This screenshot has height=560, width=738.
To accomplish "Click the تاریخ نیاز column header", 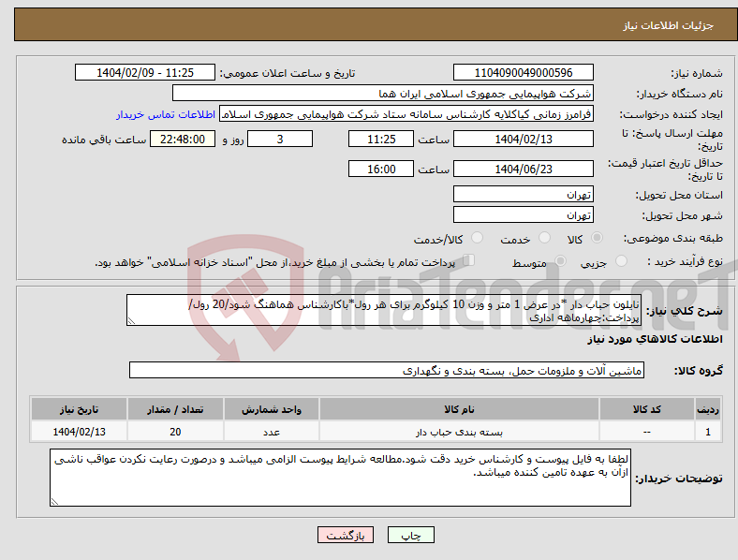I will tap(79, 409).
